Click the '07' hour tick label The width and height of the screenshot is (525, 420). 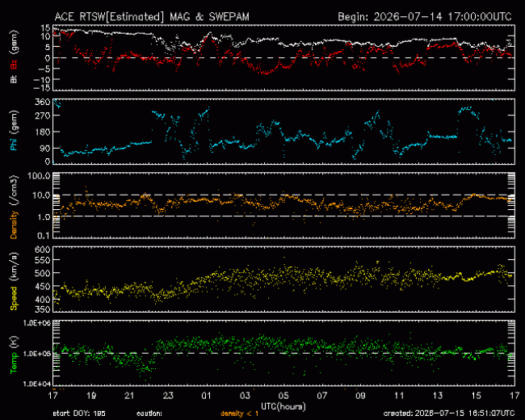click(322, 396)
